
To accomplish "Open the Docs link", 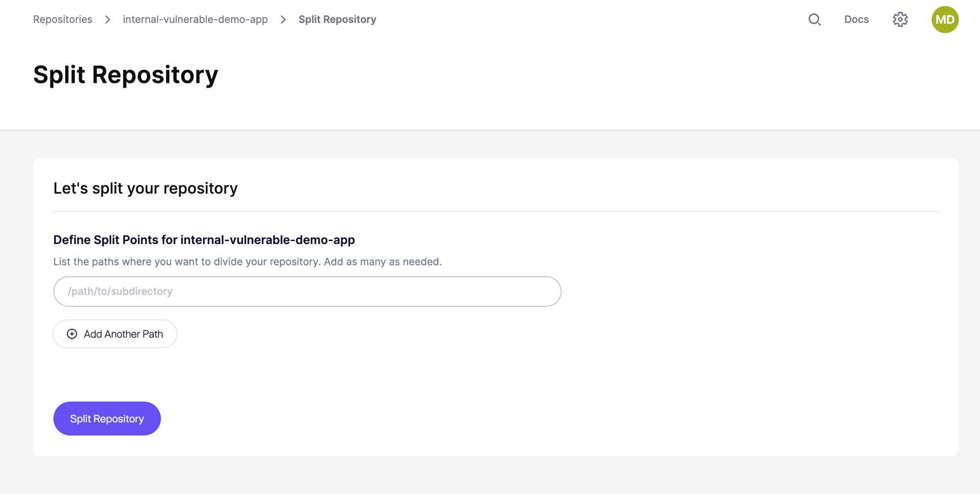I will pos(856,20).
